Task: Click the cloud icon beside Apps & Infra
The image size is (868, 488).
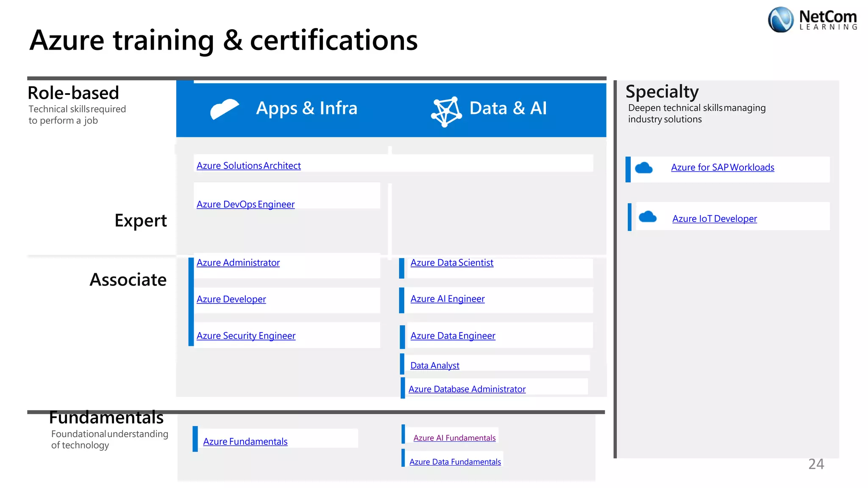Action: (225, 109)
